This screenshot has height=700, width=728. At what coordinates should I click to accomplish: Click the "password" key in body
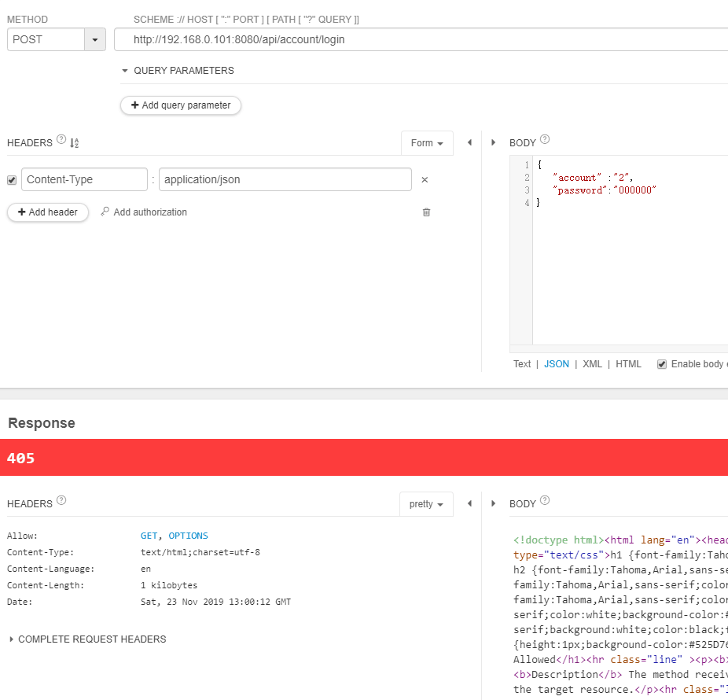coord(580,190)
